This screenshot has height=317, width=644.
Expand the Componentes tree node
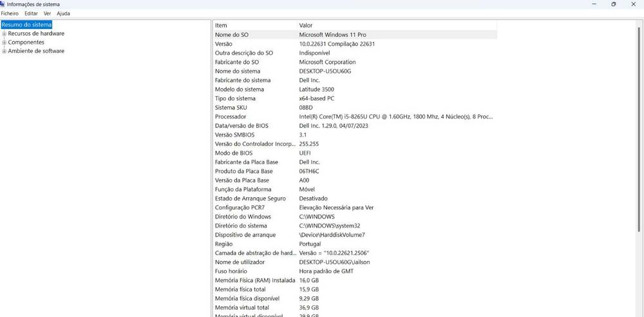tap(5, 43)
